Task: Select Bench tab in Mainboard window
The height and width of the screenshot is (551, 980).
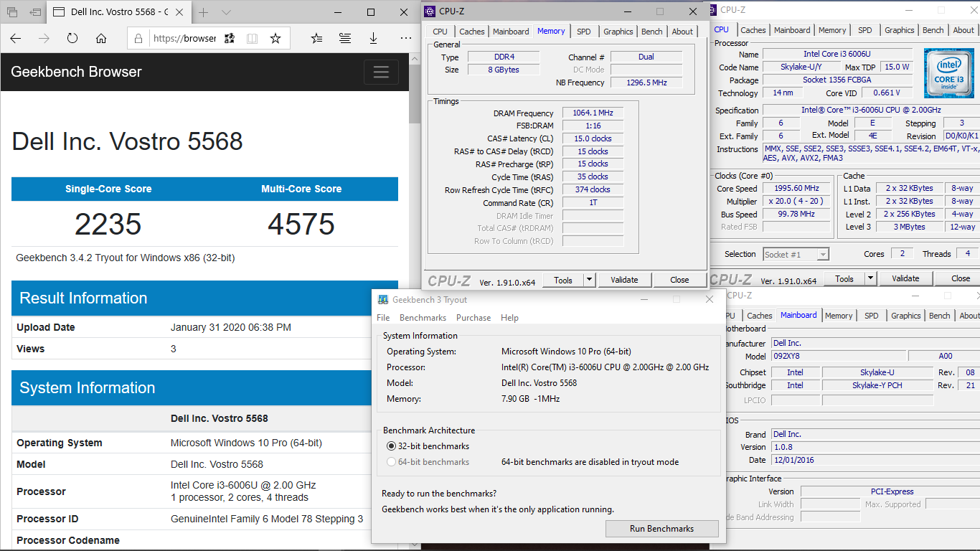Action: (940, 316)
